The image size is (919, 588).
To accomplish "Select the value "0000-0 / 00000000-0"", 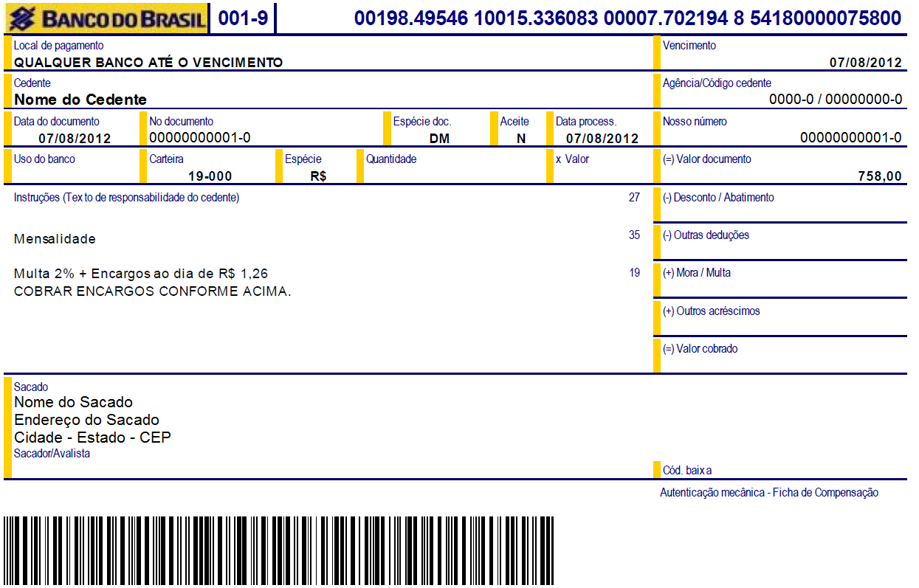I will (836, 100).
